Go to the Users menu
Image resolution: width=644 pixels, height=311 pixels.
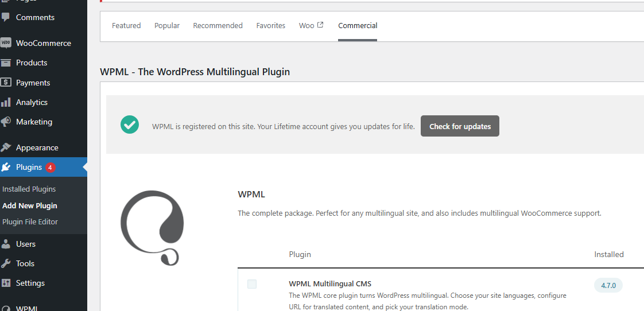click(x=26, y=244)
